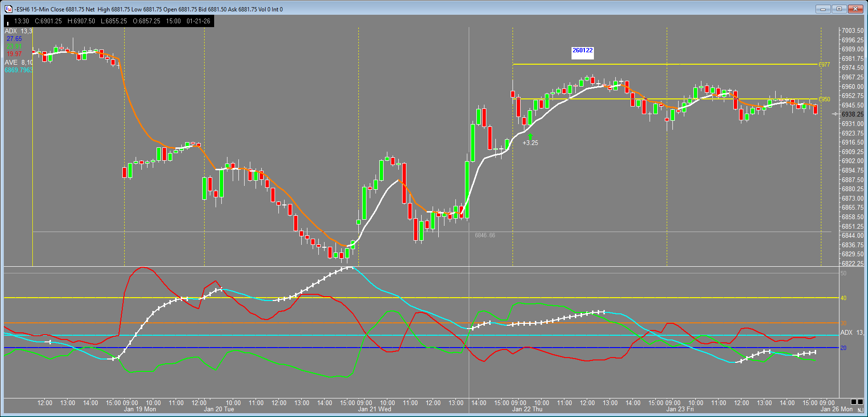Minimize the chart window
The image size is (868, 417).
click(823, 9)
